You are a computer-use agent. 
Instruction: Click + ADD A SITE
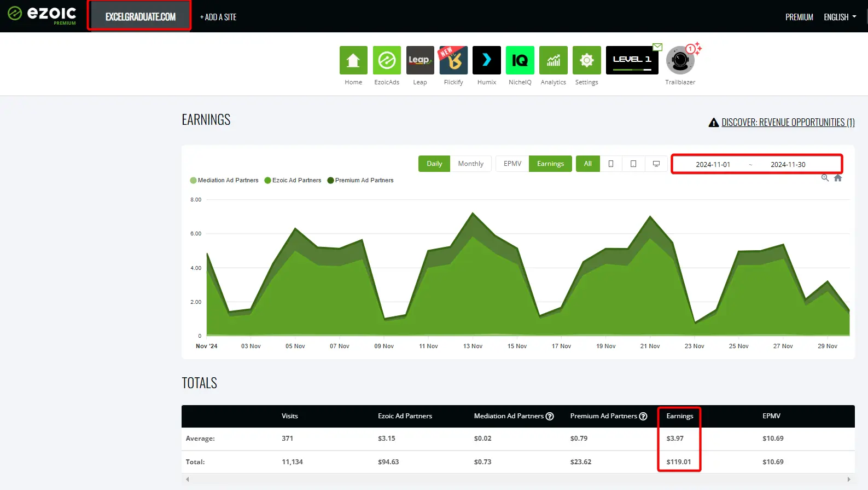tap(218, 17)
